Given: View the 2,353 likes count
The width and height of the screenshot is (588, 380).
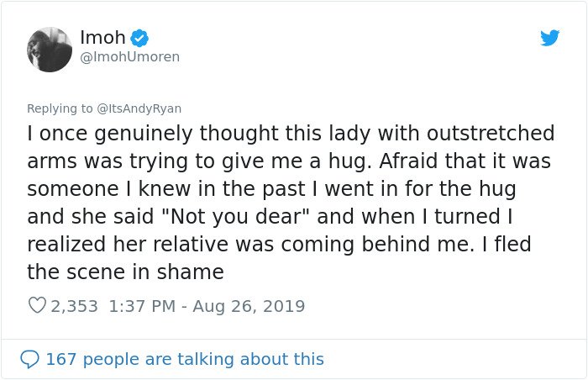Looking at the screenshot, I should click(74, 306).
